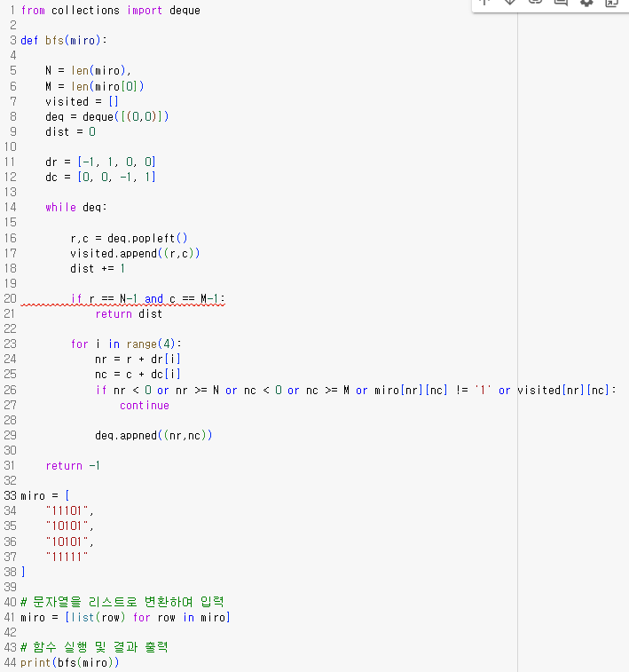The height and width of the screenshot is (672, 629).
Task: Click line number 33 in the gutter
Action: tap(10, 496)
